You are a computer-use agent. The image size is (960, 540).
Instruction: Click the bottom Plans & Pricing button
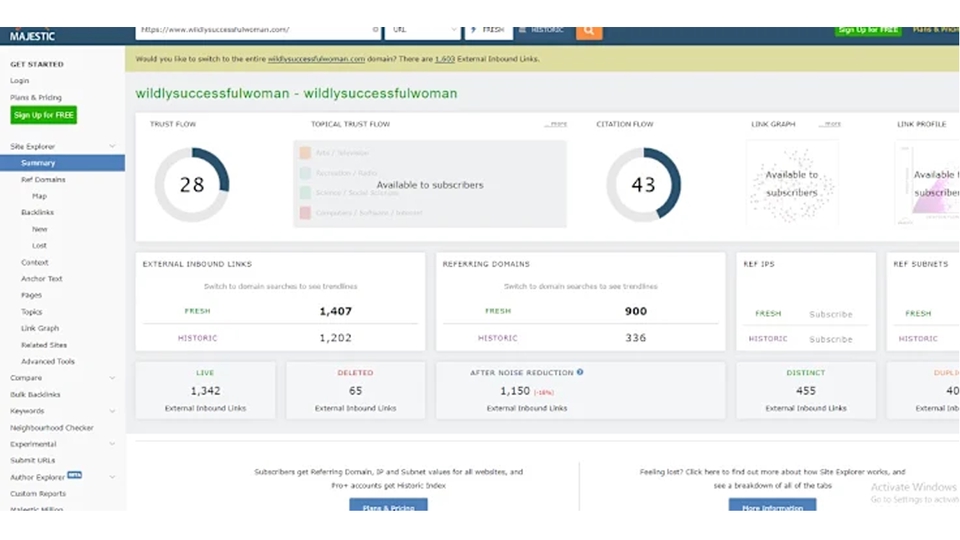click(x=388, y=505)
